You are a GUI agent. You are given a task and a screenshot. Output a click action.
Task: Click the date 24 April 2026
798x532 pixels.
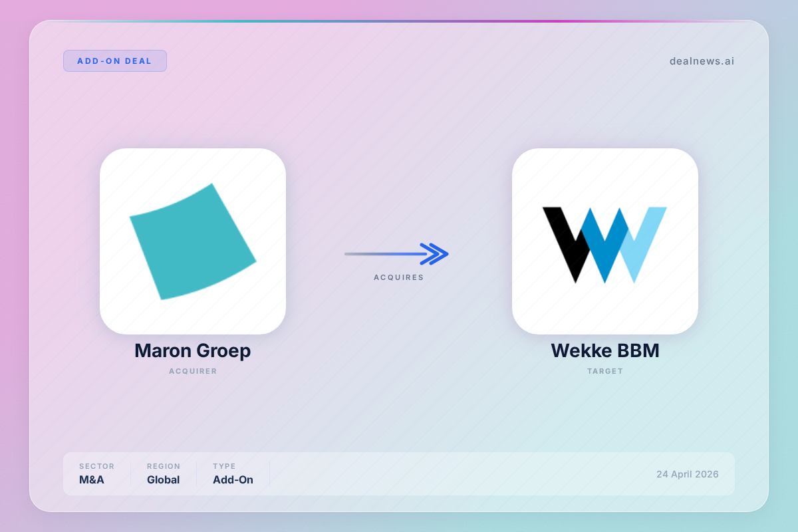click(687, 474)
